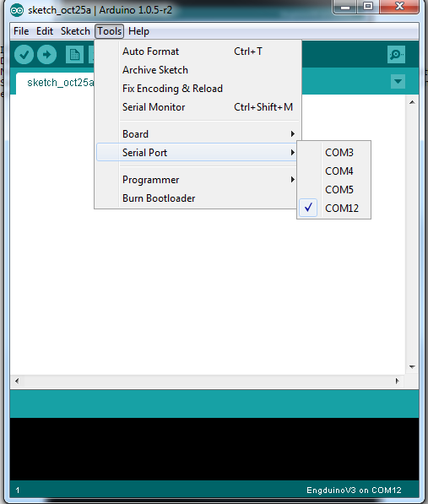428x504 pixels.
Task: Click the maximize window button
Action: pos(367,7)
